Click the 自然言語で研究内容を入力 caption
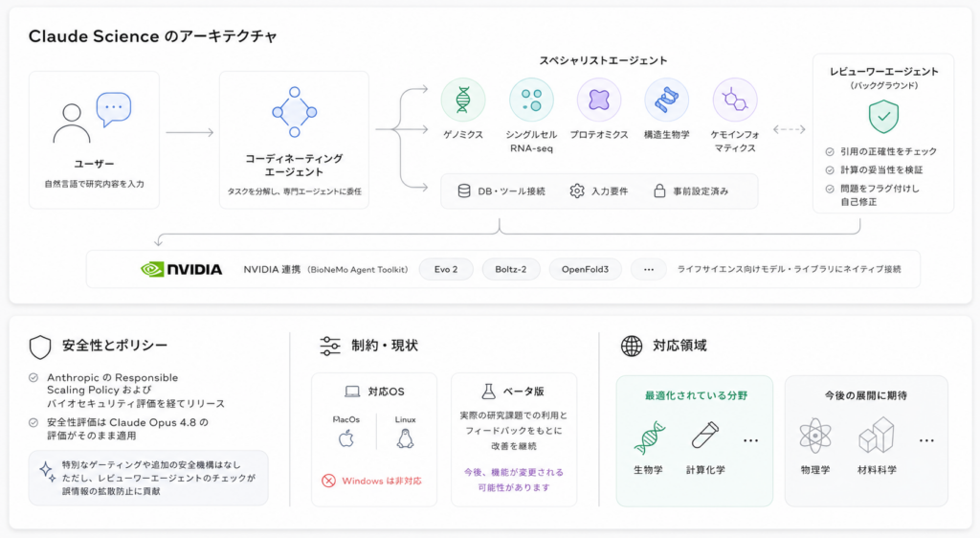Viewport: 980px width, 538px height. click(95, 184)
